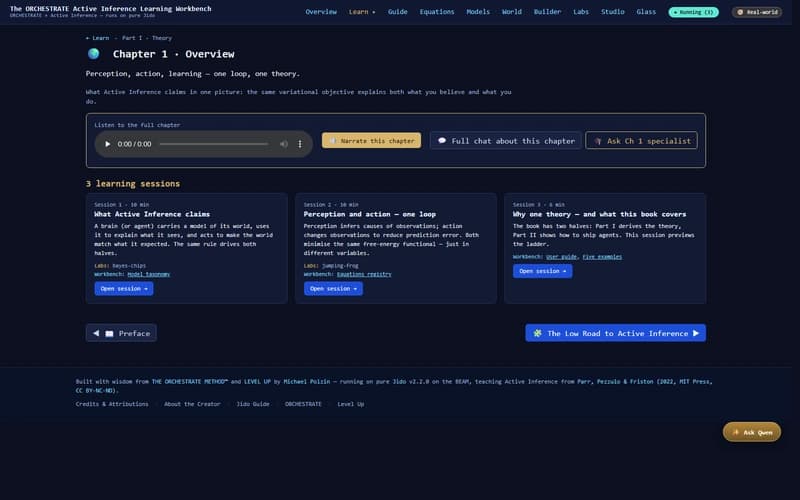Open Full chat about this chapter
Screen dimensions: 800x500
coord(506,141)
